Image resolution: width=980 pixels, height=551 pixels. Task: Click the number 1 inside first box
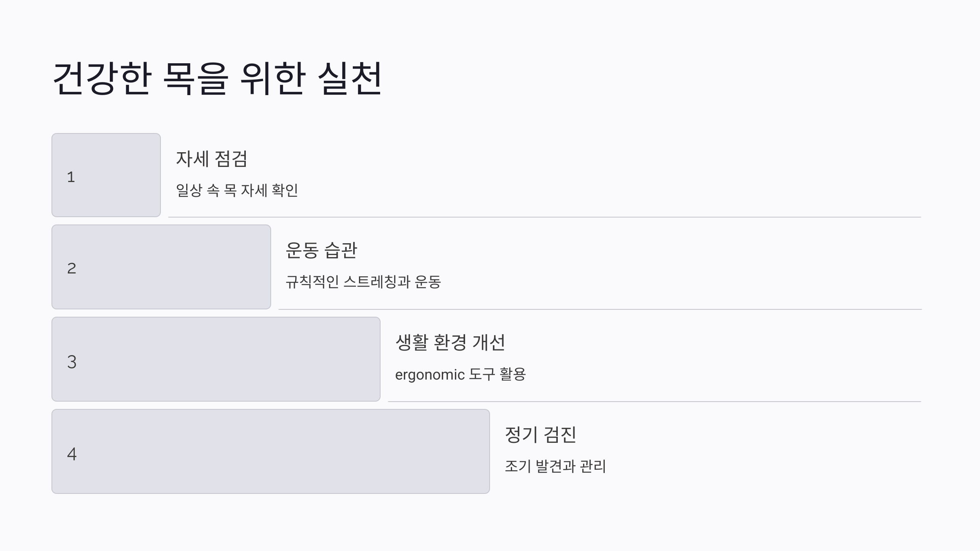click(71, 177)
